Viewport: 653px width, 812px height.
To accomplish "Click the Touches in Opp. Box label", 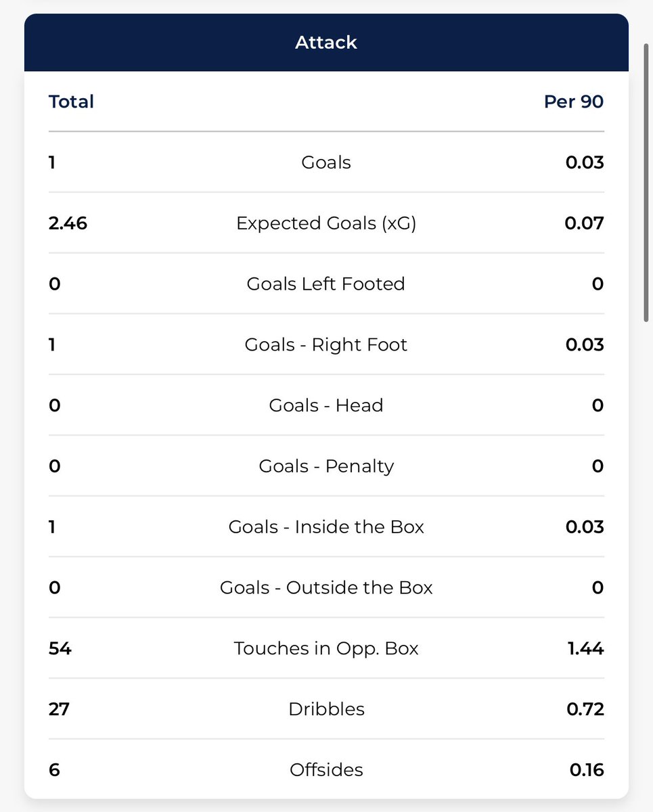I will (x=326, y=648).
